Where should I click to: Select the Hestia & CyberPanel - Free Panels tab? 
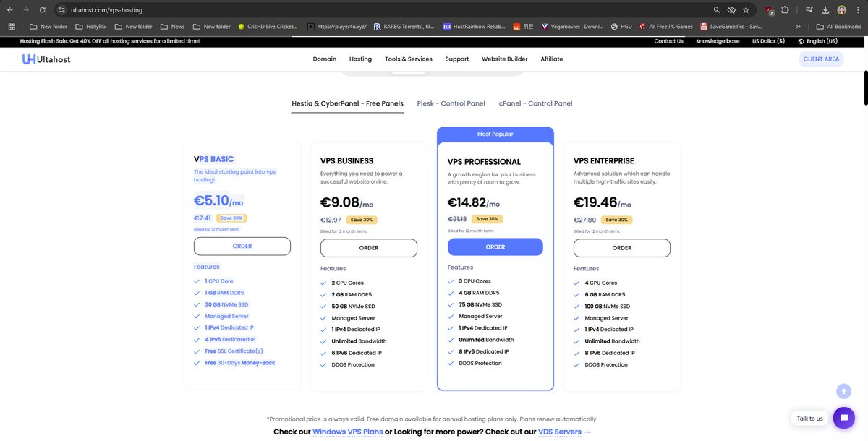[x=347, y=103]
